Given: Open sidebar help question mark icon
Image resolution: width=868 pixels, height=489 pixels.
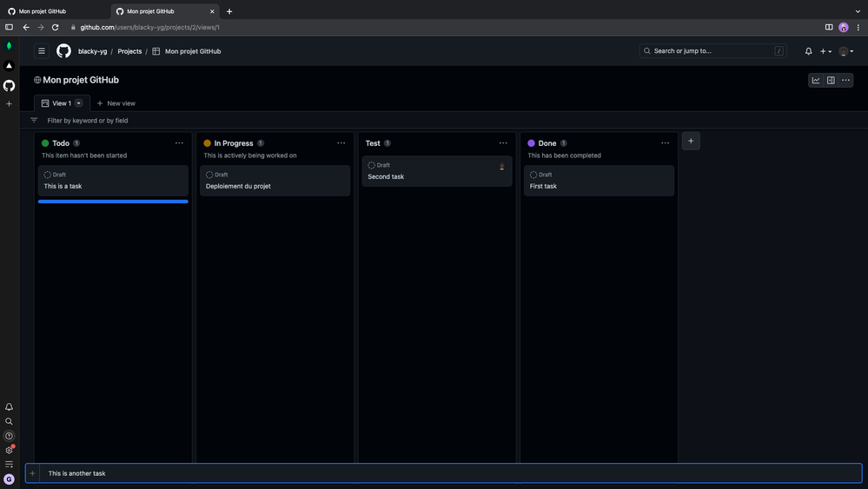Looking at the screenshot, I should pyautogui.click(x=9, y=436).
